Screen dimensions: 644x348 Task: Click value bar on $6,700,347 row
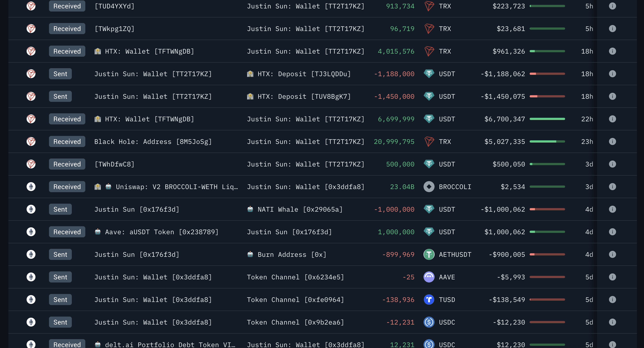(547, 119)
